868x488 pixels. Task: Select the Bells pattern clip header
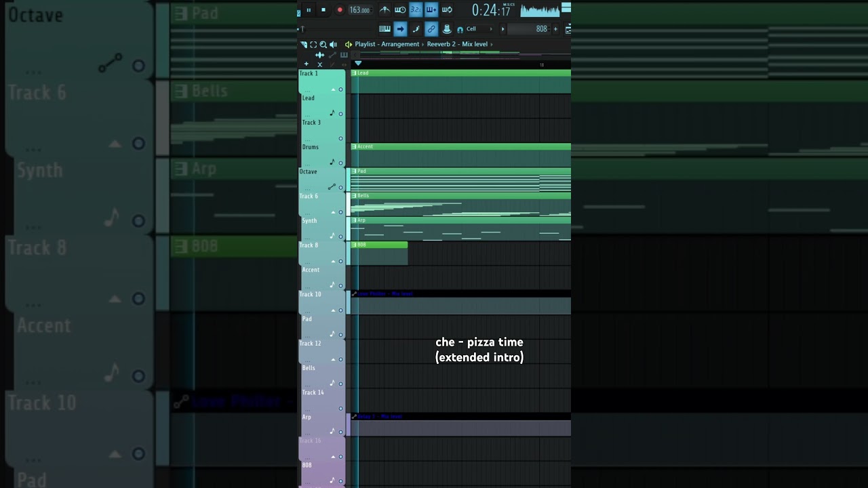pyautogui.click(x=460, y=196)
